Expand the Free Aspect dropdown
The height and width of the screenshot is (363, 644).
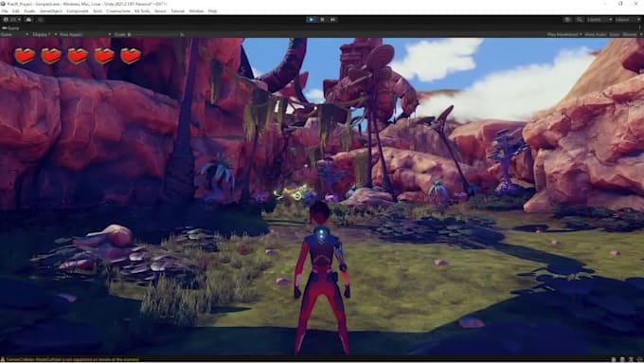click(85, 34)
